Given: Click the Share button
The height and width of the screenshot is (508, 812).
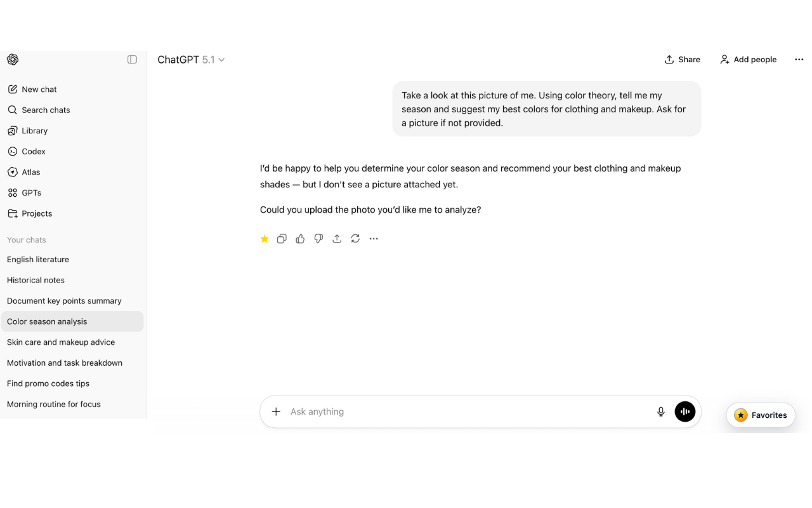Looking at the screenshot, I should 682,59.
